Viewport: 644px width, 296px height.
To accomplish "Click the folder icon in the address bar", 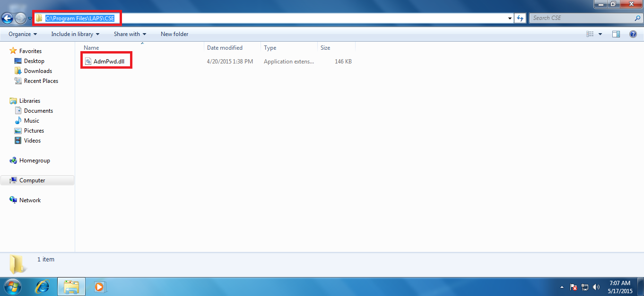I will pos(39,18).
